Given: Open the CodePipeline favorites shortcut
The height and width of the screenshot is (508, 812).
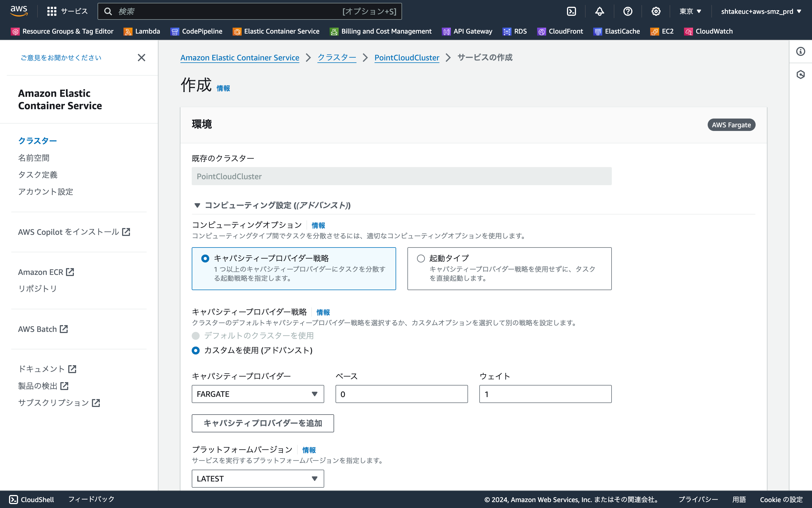Looking at the screenshot, I should pos(196,31).
